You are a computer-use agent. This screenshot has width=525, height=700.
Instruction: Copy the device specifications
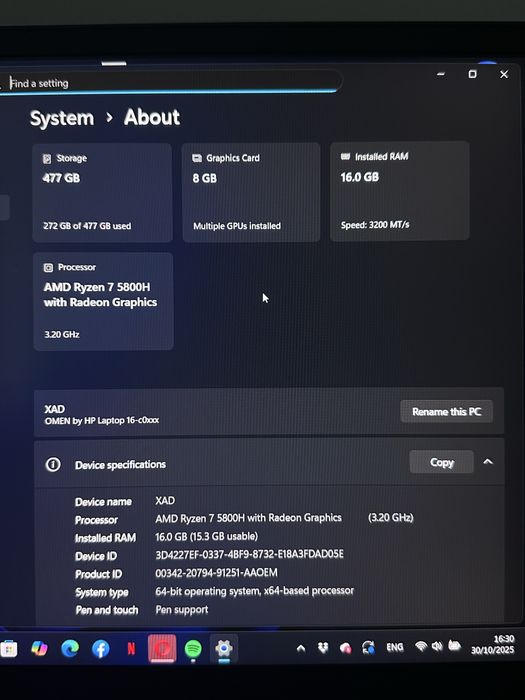pyautogui.click(x=442, y=462)
